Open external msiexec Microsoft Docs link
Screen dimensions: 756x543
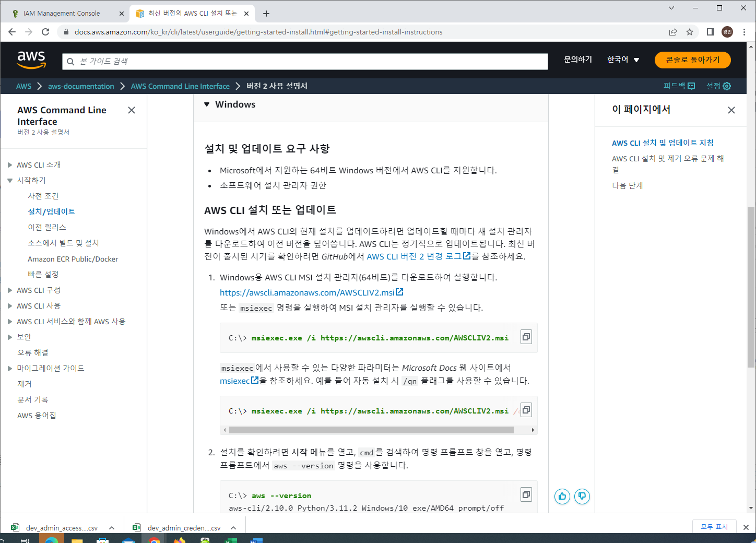click(239, 381)
